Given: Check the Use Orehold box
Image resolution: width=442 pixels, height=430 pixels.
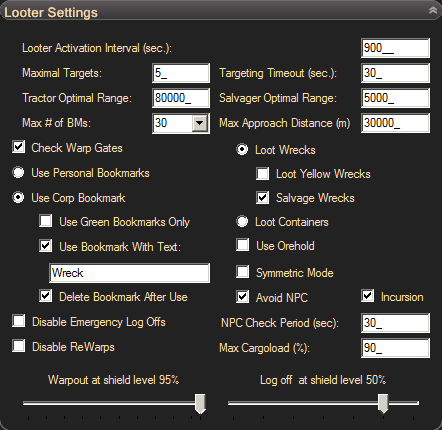Looking at the screenshot, I should [243, 245].
